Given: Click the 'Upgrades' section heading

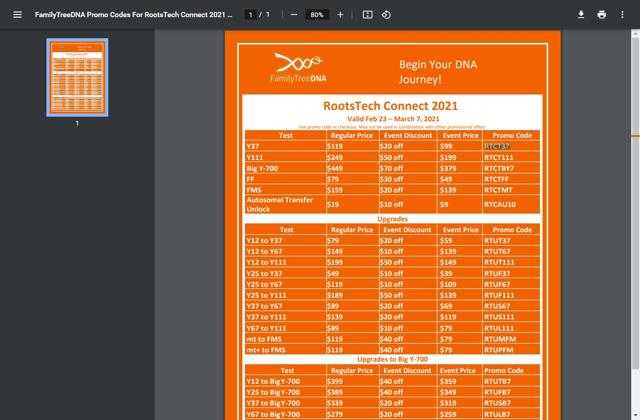Looking at the screenshot, I should click(x=392, y=219).
